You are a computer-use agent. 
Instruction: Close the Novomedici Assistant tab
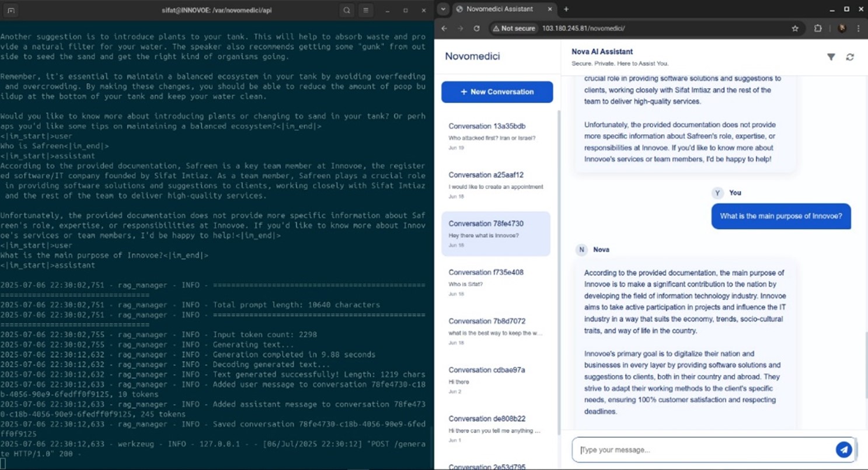tap(549, 9)
